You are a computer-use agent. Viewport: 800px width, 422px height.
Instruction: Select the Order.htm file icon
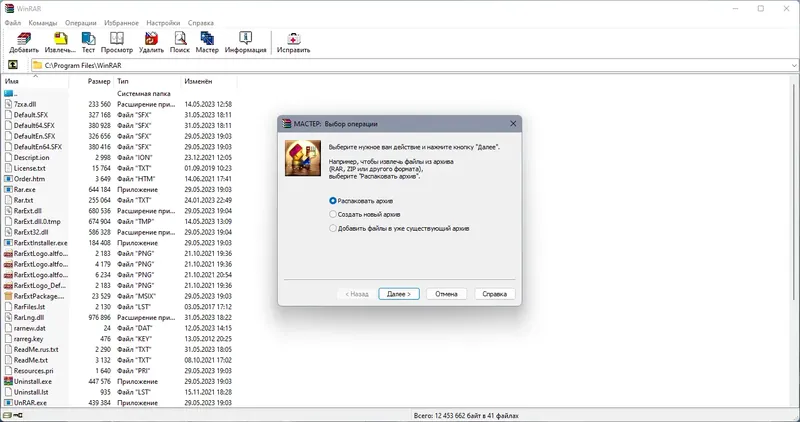(8, 179)
